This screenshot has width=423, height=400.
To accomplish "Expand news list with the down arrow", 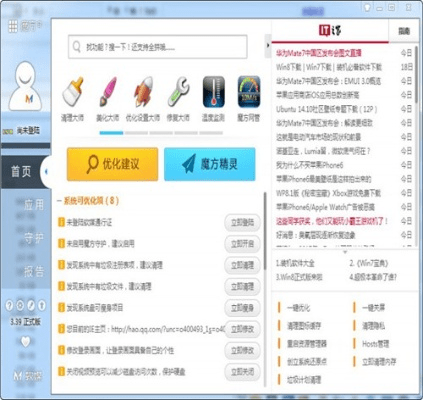I will (x=345, y=252).
